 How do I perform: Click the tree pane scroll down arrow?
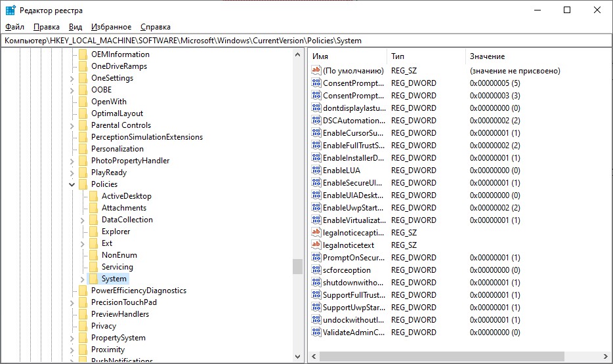[297, 356]
